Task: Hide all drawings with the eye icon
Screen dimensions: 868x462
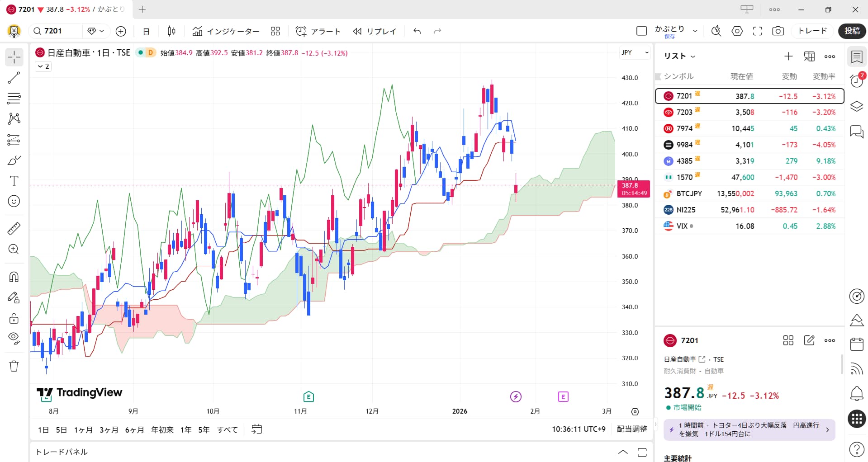Action: point(14,338)
